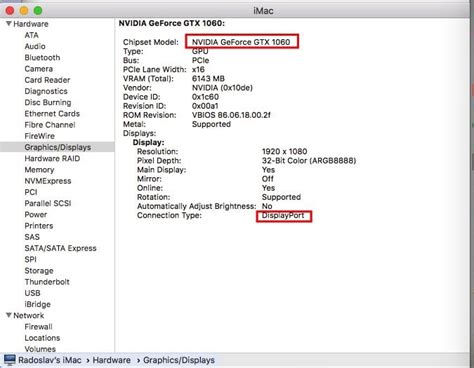Open Volumes under Network
The image size is (474, 368).
40,349
